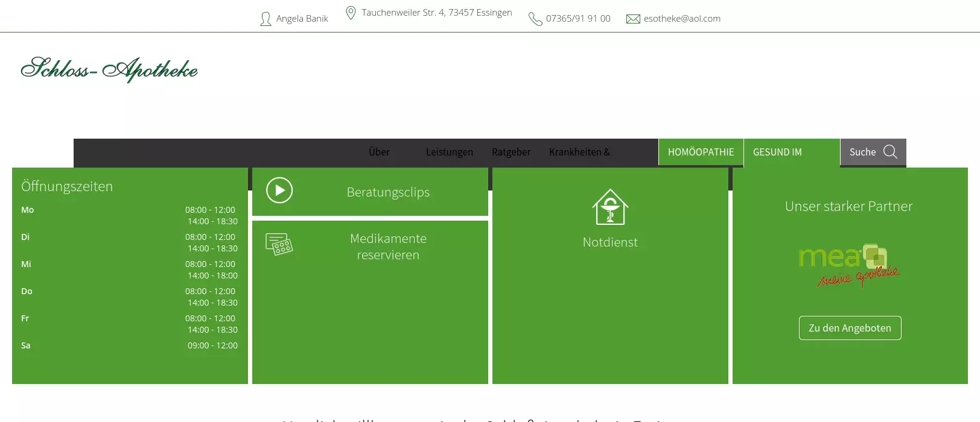
Task: Expand the Ratgeber menu
Action: (511, 152)
